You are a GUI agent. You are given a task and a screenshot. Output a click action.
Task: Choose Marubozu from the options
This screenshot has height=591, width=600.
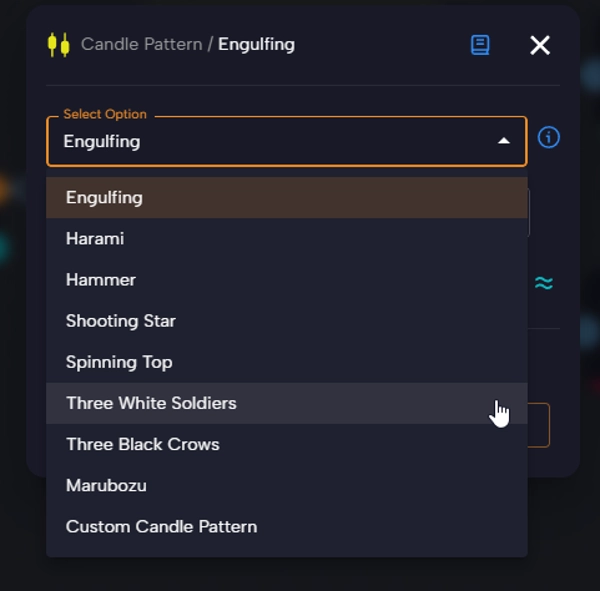106,485
